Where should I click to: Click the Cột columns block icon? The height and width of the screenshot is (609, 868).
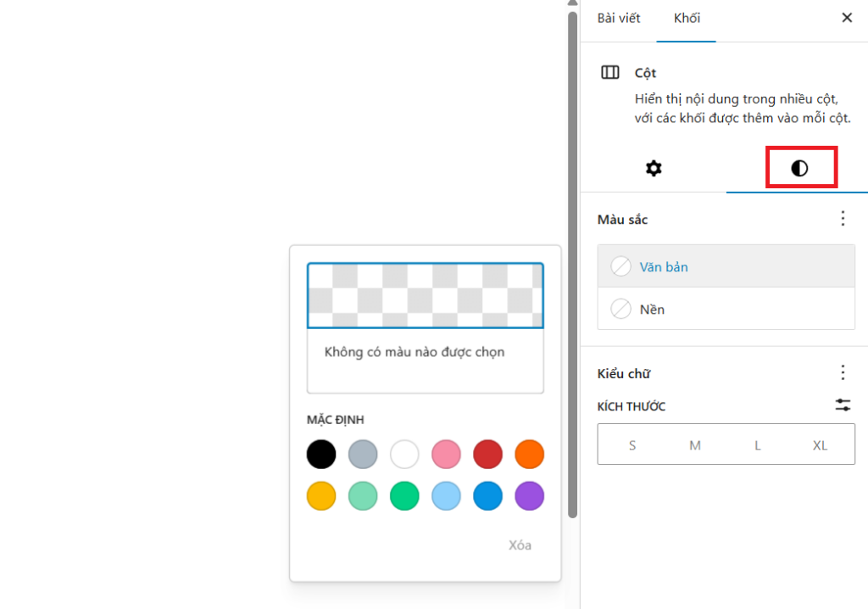click(x=610, y=73)
